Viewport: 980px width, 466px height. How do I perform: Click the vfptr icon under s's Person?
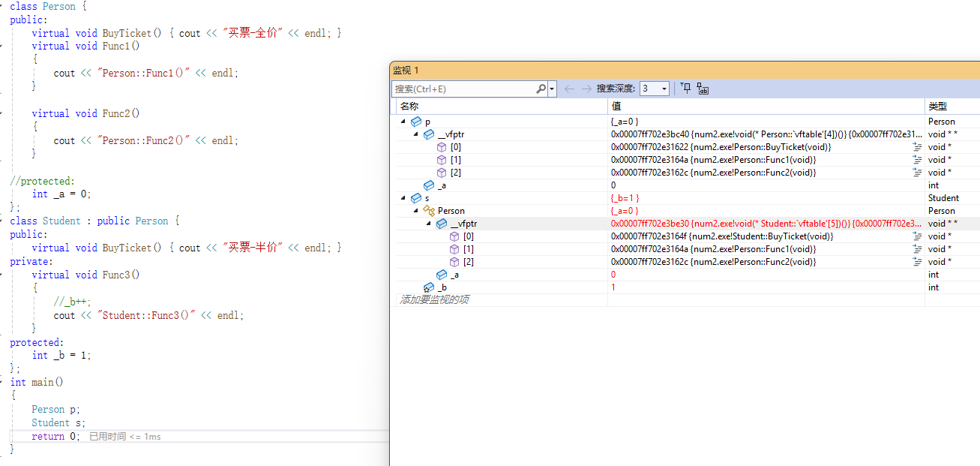coord(442,224)
